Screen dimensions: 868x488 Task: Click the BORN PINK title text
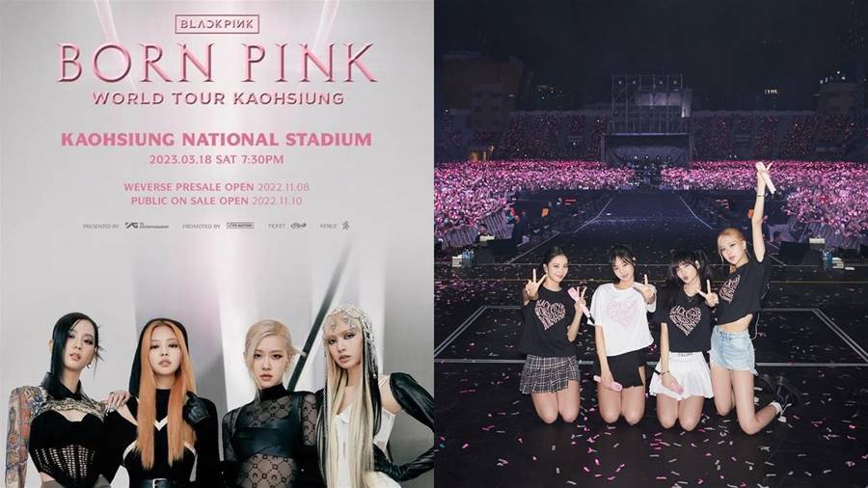coord(217,63)
